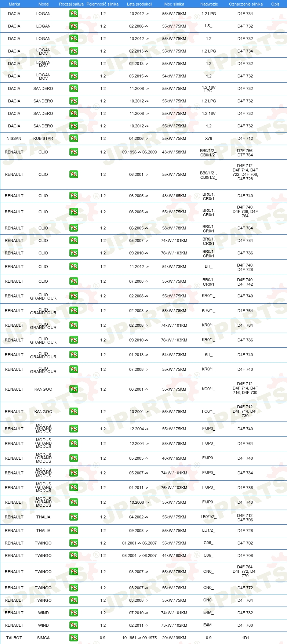Click engine code D4F 780
This screenshot has width=287, height=644.
tap(245, 625)
